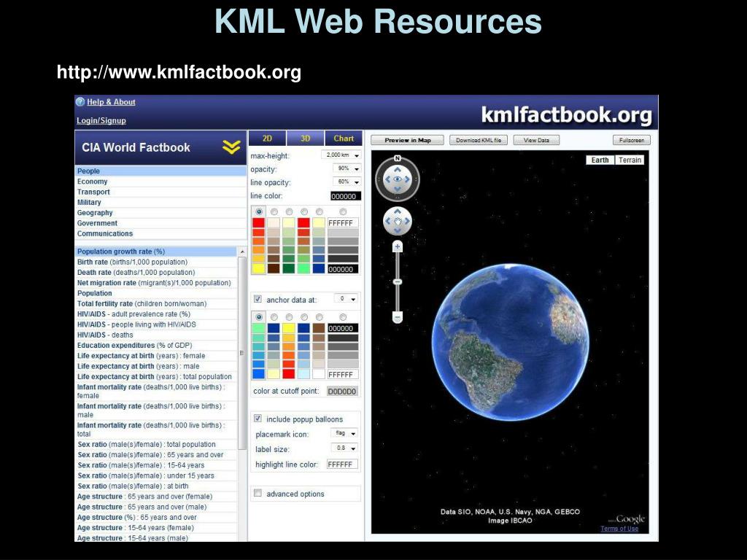747x560 pixels.
Task: Switch to the Chart tab
Action: [x=344, y=139]
